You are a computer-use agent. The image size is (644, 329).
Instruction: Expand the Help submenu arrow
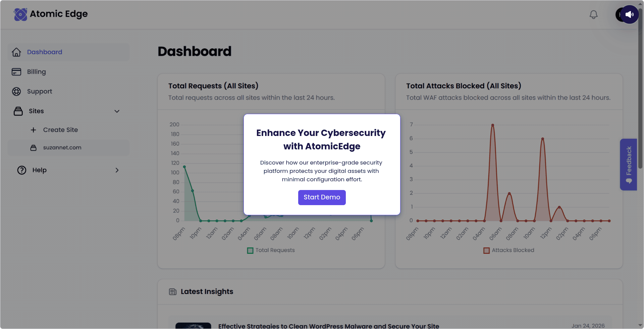tap(117, 170)
